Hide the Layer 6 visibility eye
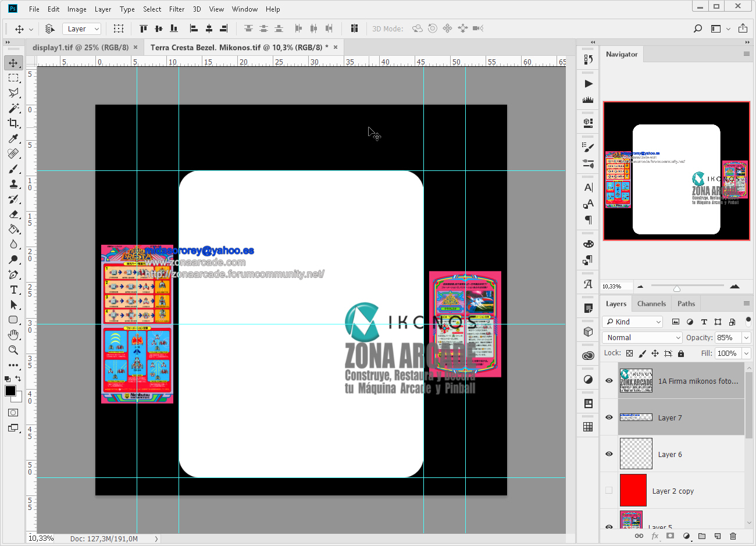Viewport: 756px width, 546px height. (609, 454)
